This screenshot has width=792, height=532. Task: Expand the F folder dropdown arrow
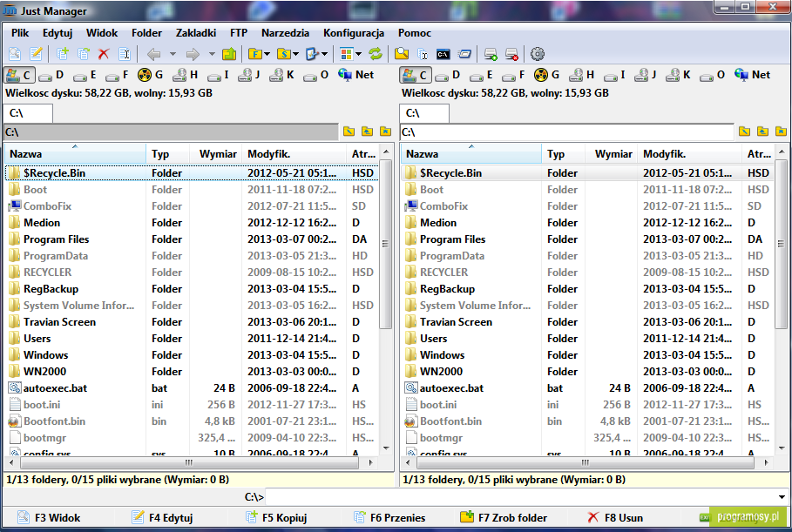(267, 54)
